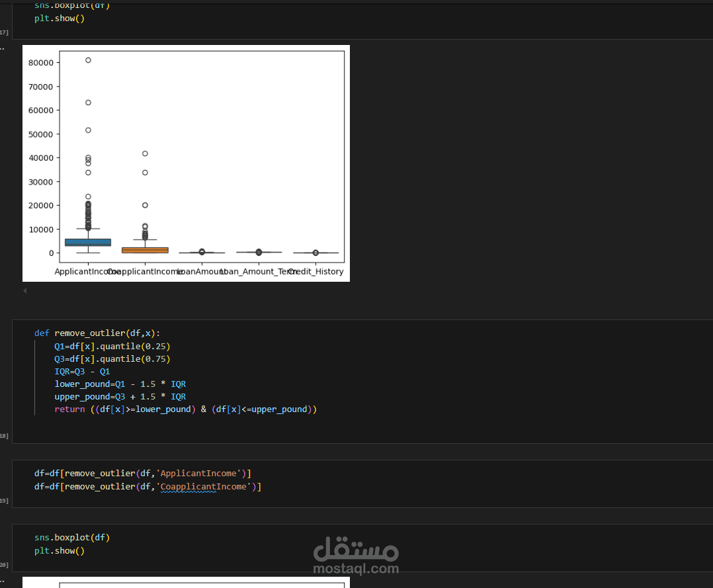Click the CoapplicantIncome outlier near 40000

pos(145,153)
